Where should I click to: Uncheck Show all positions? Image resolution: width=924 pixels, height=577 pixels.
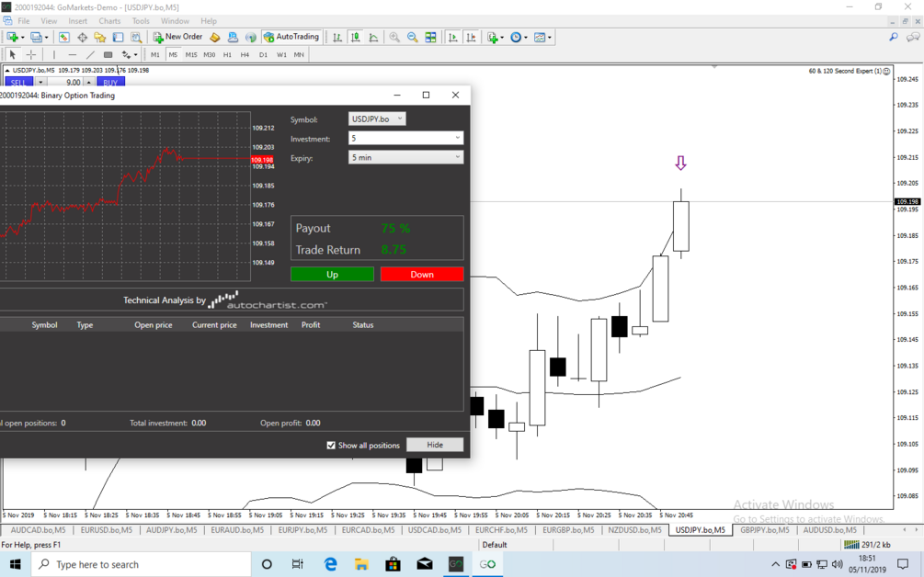coord(331,445)
